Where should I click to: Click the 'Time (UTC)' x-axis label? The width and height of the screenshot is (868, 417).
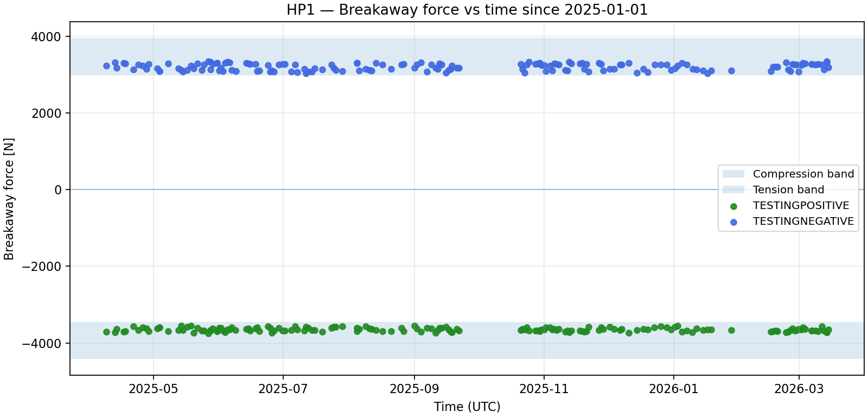point(467,407)
